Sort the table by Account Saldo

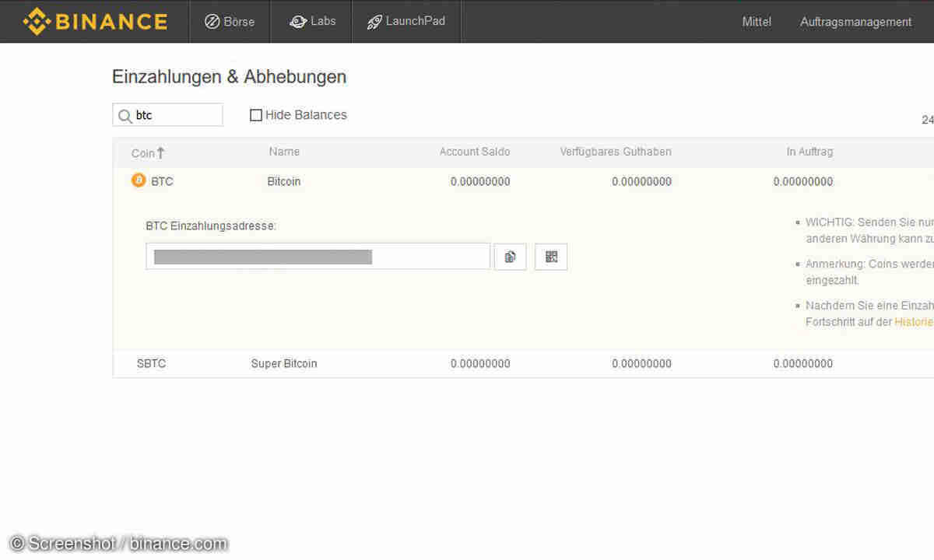pyautogui.click(x=475, y=152)
